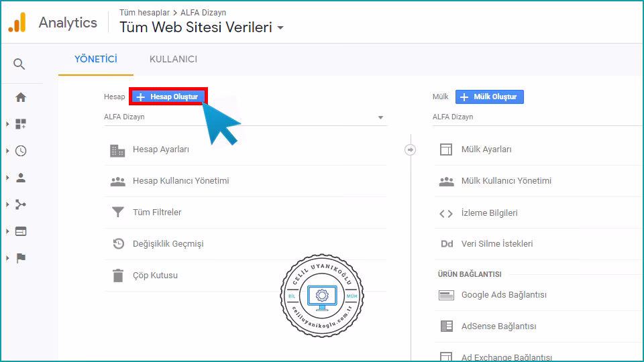Screen dimensions: 644x362
Task: Open the Hesap ALFA Dizayn account dropdown
Action: coord(246,117)
